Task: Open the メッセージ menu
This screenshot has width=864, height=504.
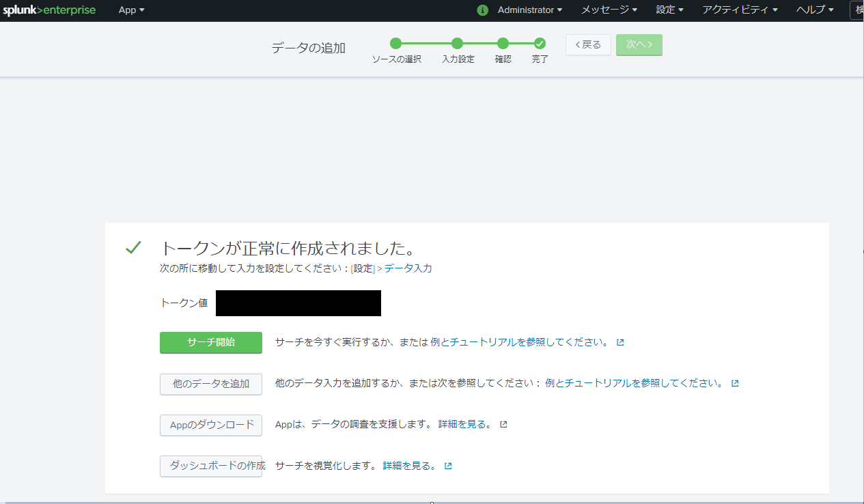Action: pyautogui.click(x=609, y=10)
